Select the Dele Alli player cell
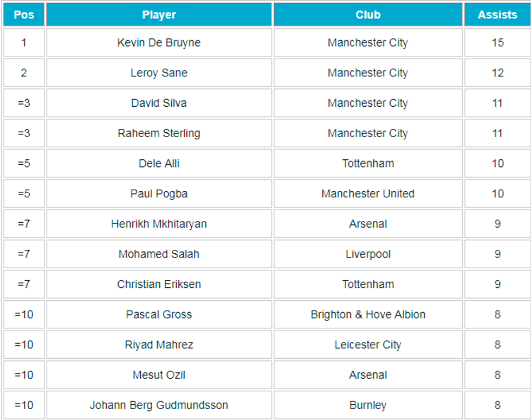 159,164
